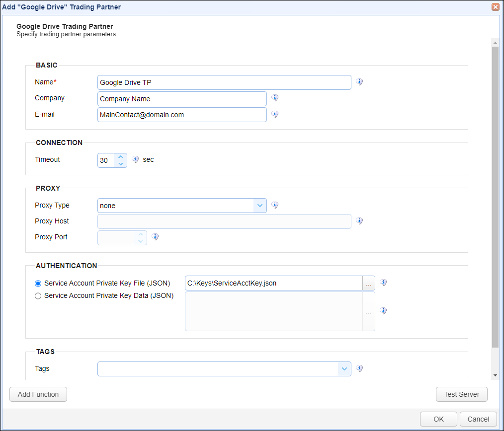Click the info icon beside the E-mail field
The width and height of the screenshot is (504, 431).
point(275,114)
